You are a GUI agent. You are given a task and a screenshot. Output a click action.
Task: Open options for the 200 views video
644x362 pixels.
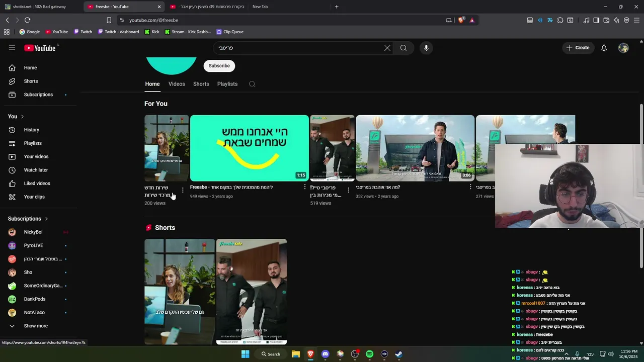[x=183, y=190]
